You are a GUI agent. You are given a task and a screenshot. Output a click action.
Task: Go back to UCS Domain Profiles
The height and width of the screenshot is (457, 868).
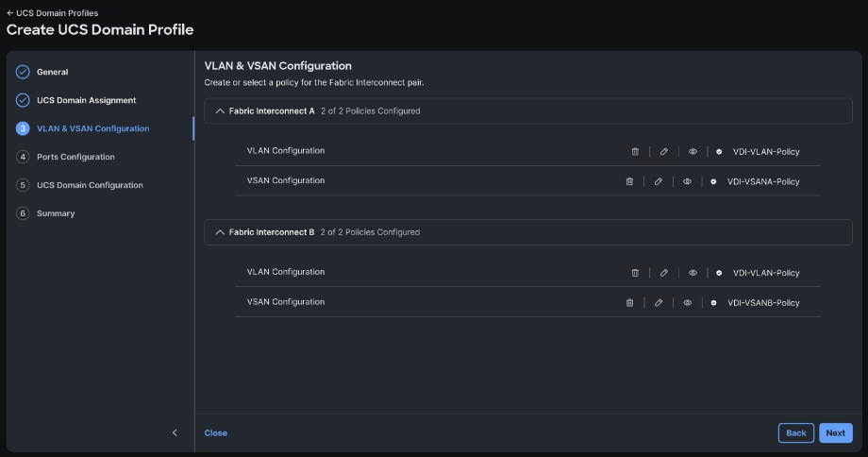coord(52,12)
